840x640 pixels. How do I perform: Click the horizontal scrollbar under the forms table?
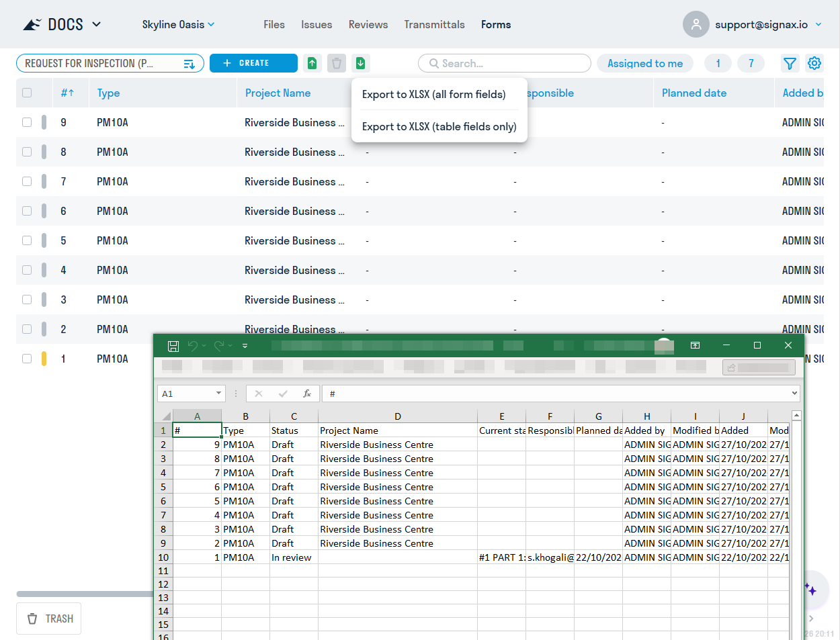[85, 594]
